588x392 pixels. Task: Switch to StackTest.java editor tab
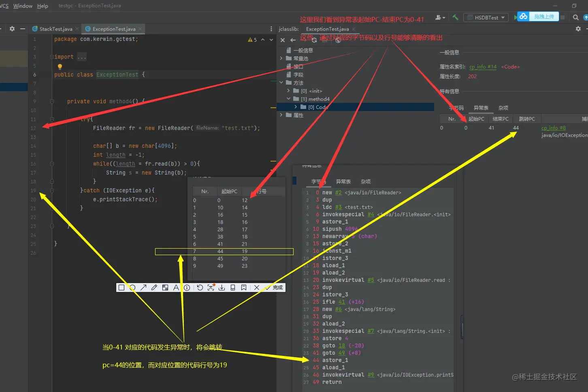click(x=56, y=29)
